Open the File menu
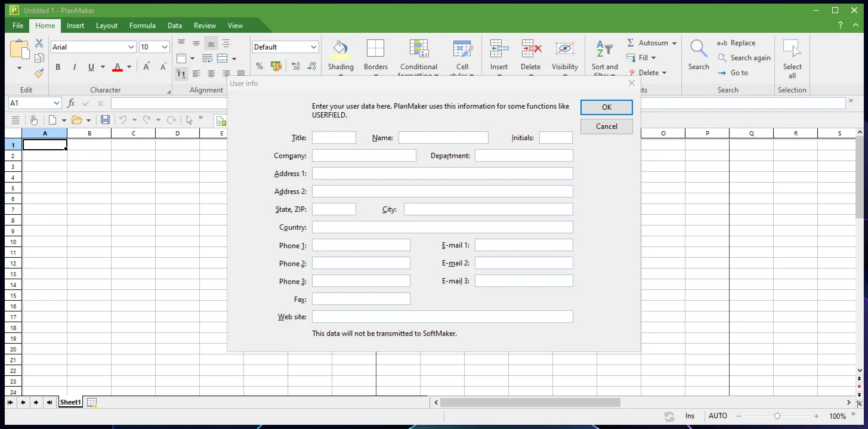The width and height of the screenshot is (868, 429). coord(18,26)
